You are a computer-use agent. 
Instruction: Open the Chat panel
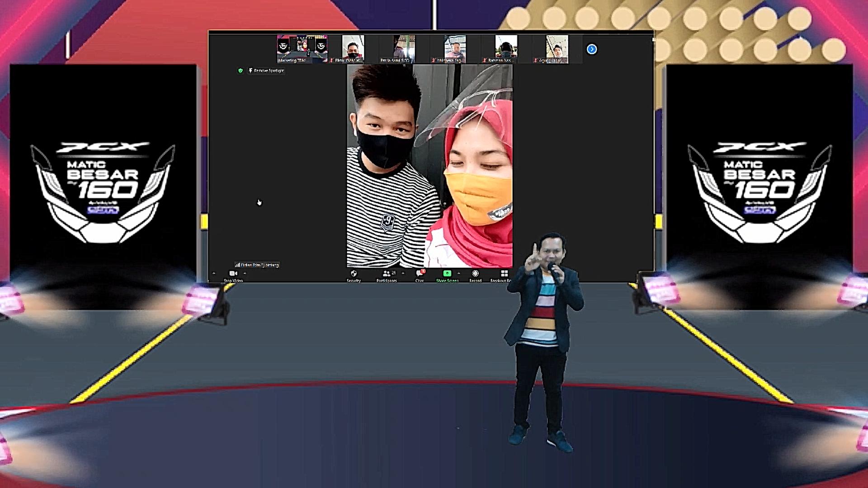click(x=420, y=276)
